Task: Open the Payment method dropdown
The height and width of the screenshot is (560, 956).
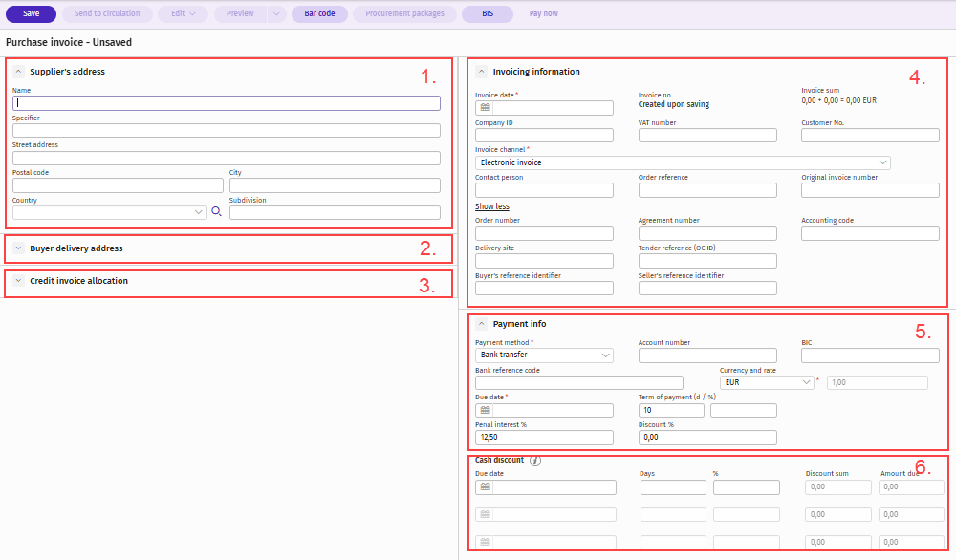Action: click(605, 355)
